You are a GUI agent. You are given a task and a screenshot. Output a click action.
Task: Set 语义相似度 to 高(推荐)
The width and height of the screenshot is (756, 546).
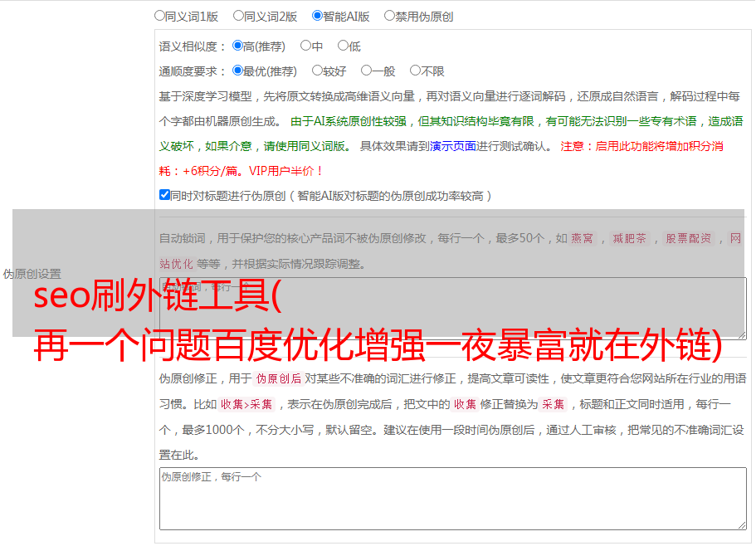(x=237, y=46)
